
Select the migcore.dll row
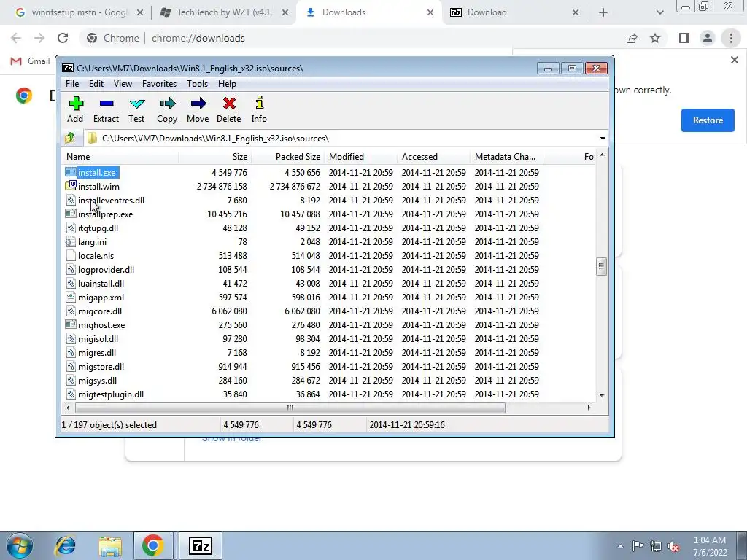click(x=329, y=311)
